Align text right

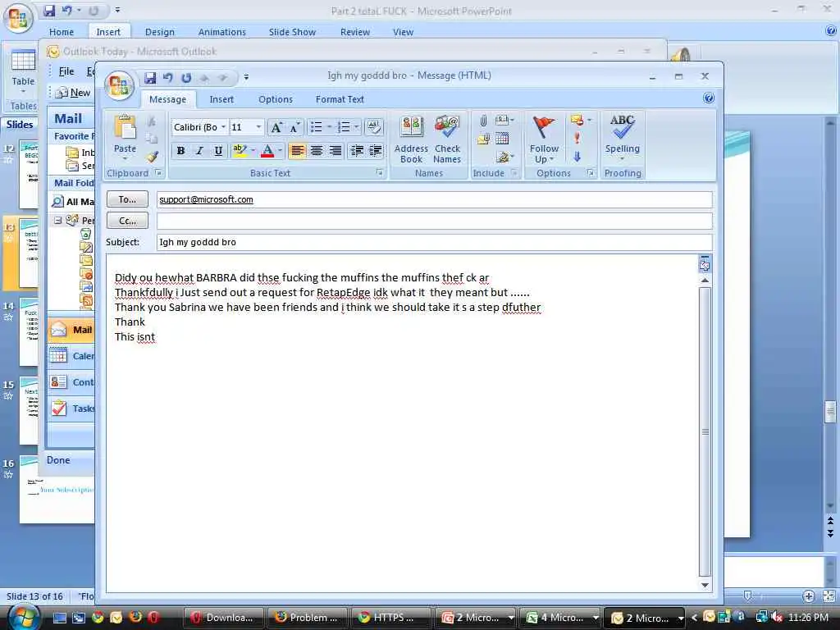pos(336,151)
